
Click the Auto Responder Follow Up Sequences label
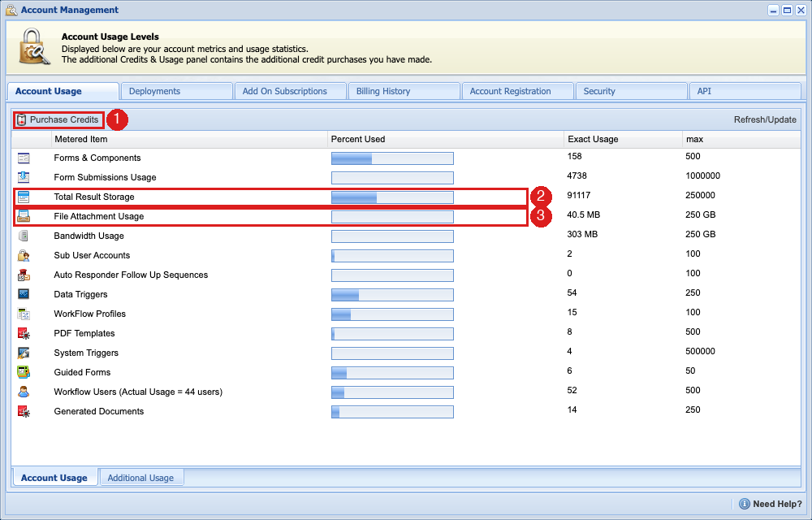tap(131, 275)
